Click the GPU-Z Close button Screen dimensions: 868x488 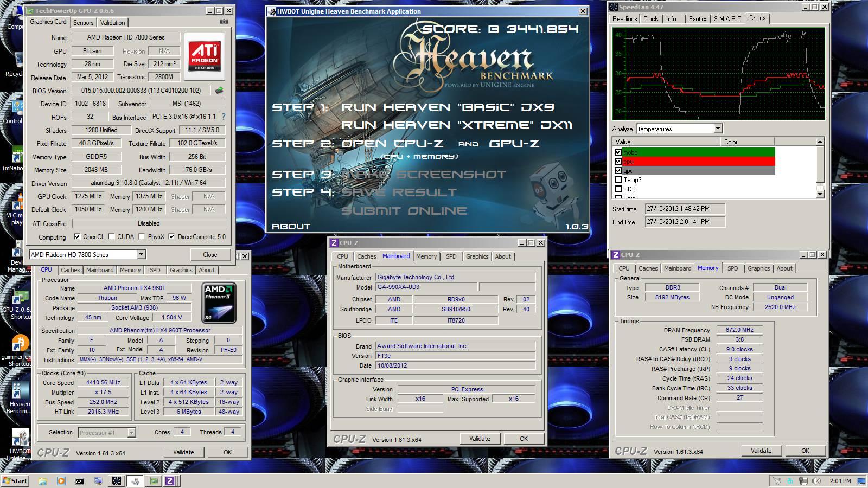(x=210, y=255)
